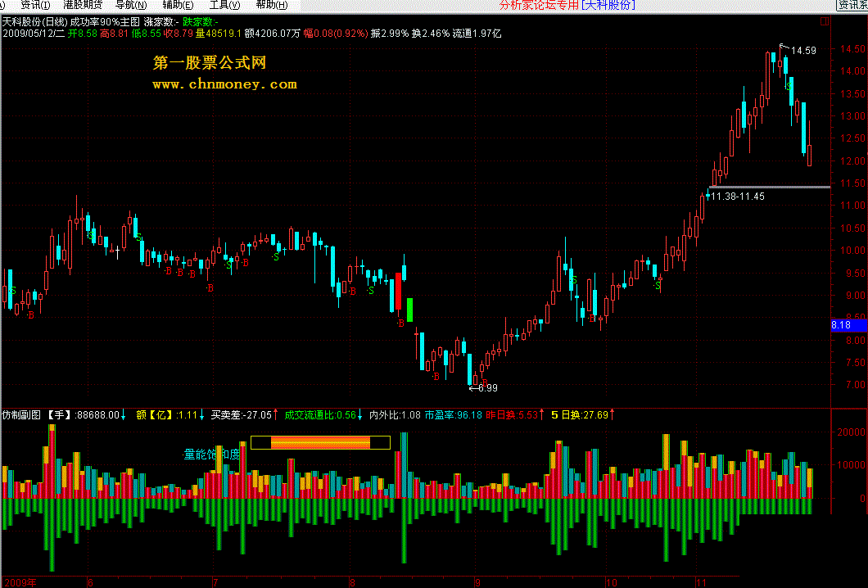This screenshot has height=588, width=868.
Task: Click the 成功率90%主图 indicator name
Action: pos(105,22)
